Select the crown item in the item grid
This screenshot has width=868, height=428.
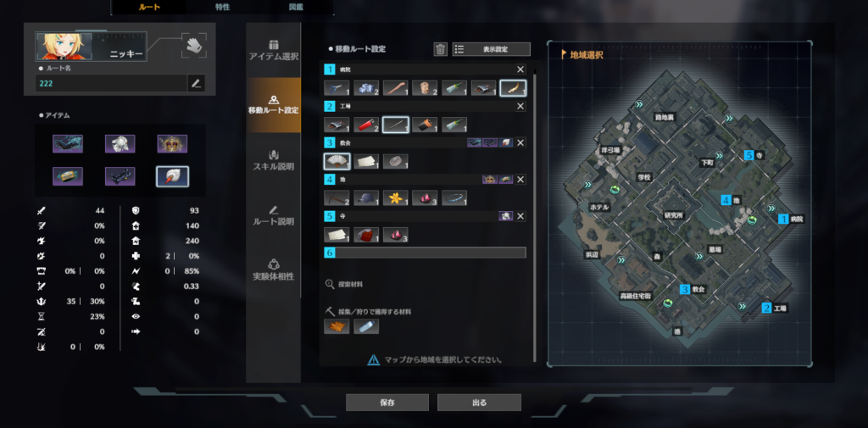click(x=172, y=144)
